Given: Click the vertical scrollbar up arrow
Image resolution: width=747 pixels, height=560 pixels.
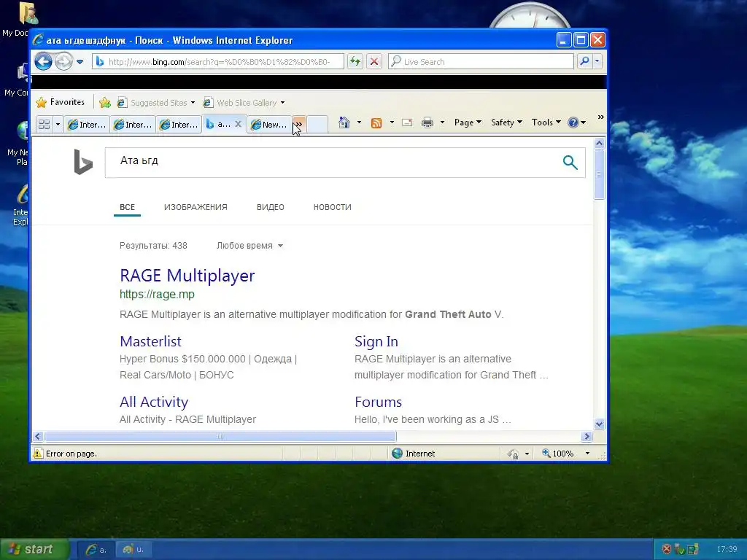Looking at the screenshot, I should click(600, 143).
